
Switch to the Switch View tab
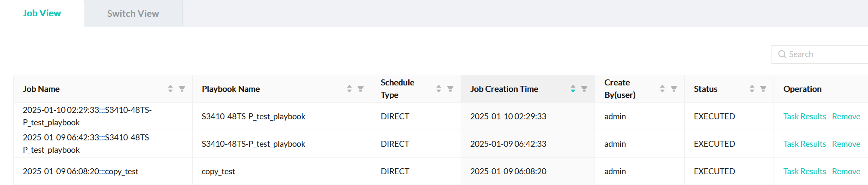pos(133,14)
